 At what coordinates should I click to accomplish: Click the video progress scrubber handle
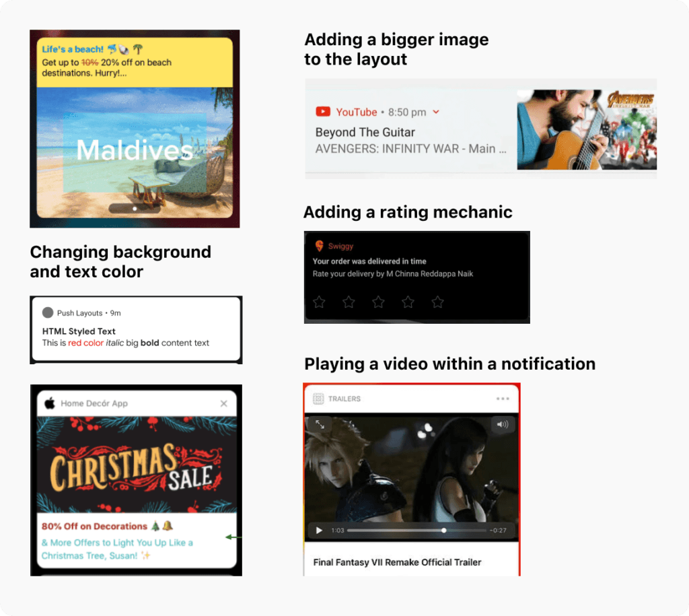pos(443,531)
